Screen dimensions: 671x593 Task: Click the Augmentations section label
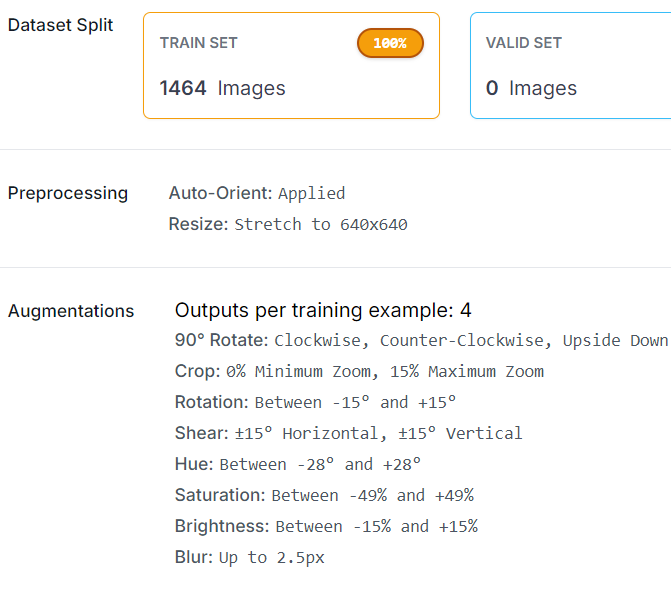tap(71, 311)
